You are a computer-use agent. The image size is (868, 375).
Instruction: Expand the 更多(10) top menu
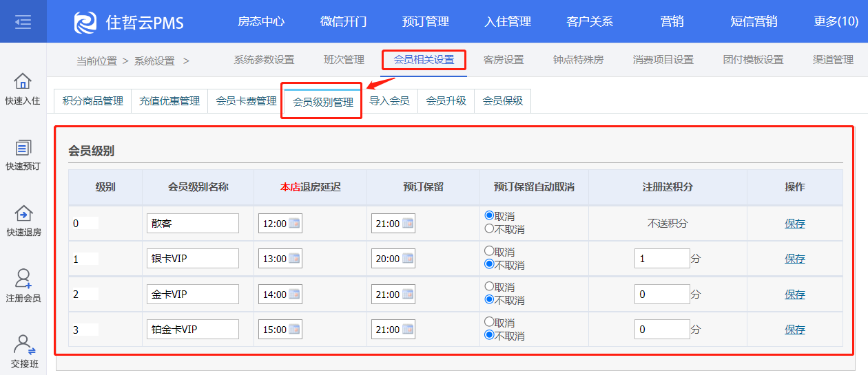836,21
